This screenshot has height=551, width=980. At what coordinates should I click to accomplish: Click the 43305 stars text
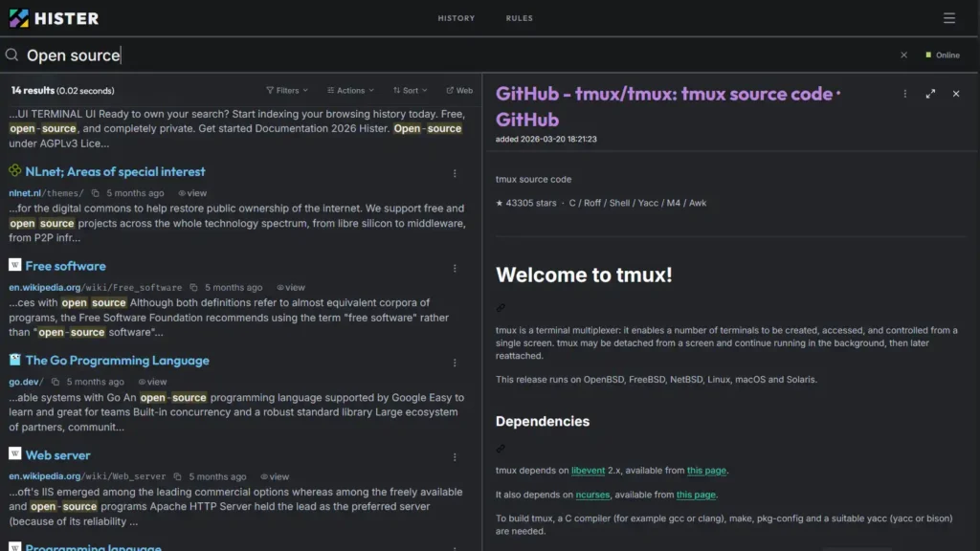(526, 203)
